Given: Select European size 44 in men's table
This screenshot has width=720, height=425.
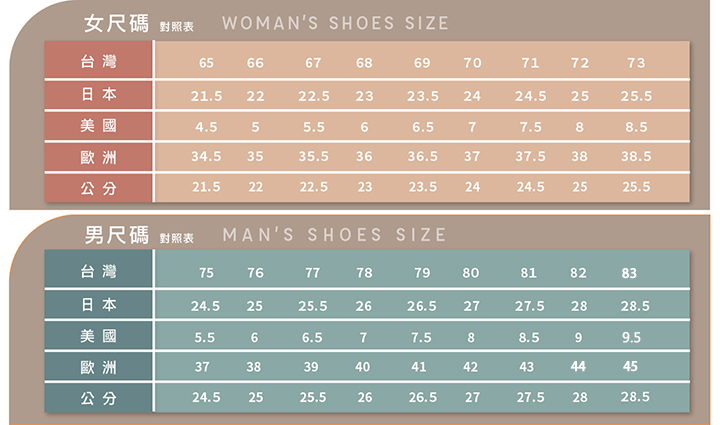Looking at the screenshot, I should tap(578, 366).
